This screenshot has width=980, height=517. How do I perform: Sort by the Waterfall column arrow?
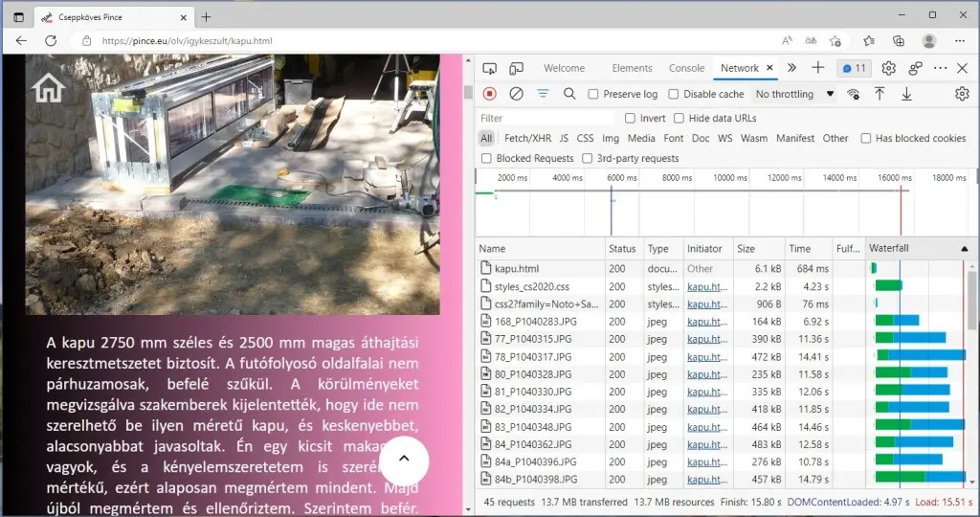[963, 249]
